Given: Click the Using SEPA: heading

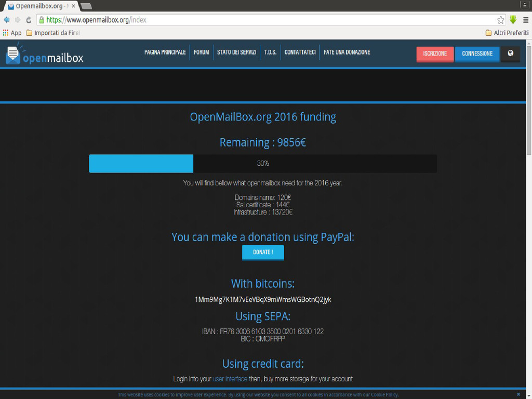Looking at the screenshot, I should tap(263, 316).
